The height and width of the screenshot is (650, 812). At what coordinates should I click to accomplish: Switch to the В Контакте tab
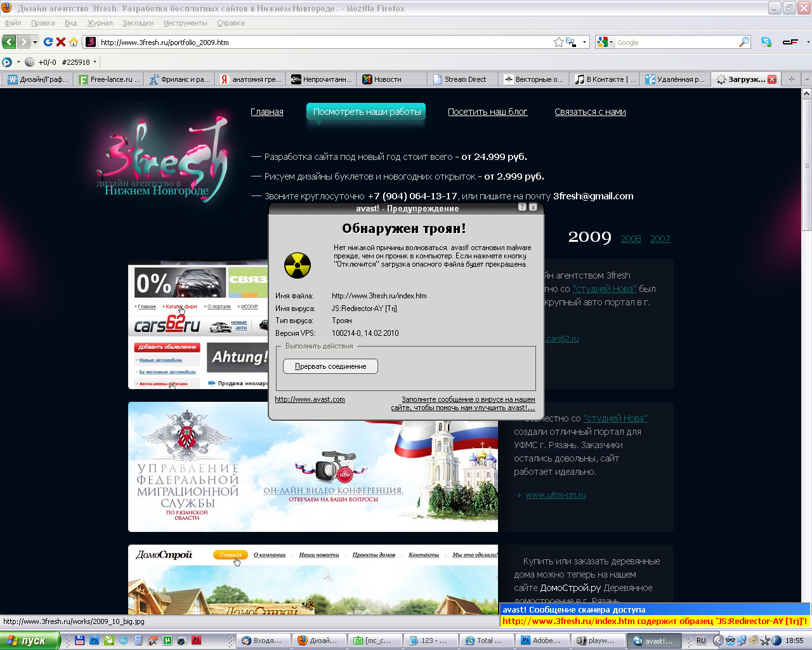[x=605, y=79]
